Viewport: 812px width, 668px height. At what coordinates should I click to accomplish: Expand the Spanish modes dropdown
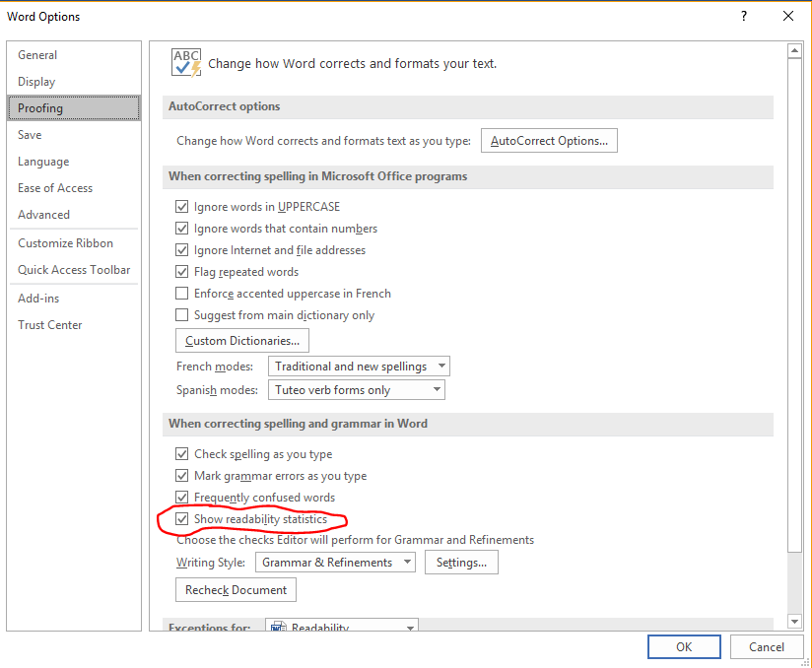click(x=356, y=390)
